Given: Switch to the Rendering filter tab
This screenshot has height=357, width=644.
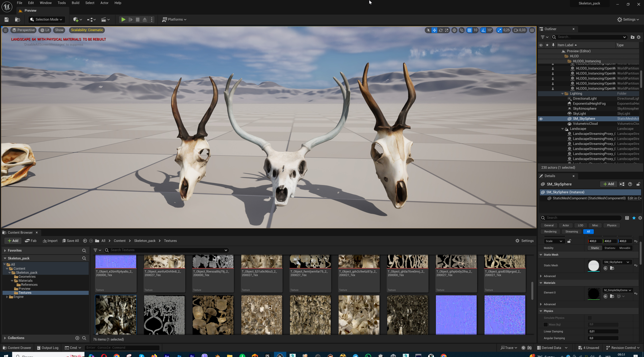Looking at the screenshot, I should click(550, 232).
